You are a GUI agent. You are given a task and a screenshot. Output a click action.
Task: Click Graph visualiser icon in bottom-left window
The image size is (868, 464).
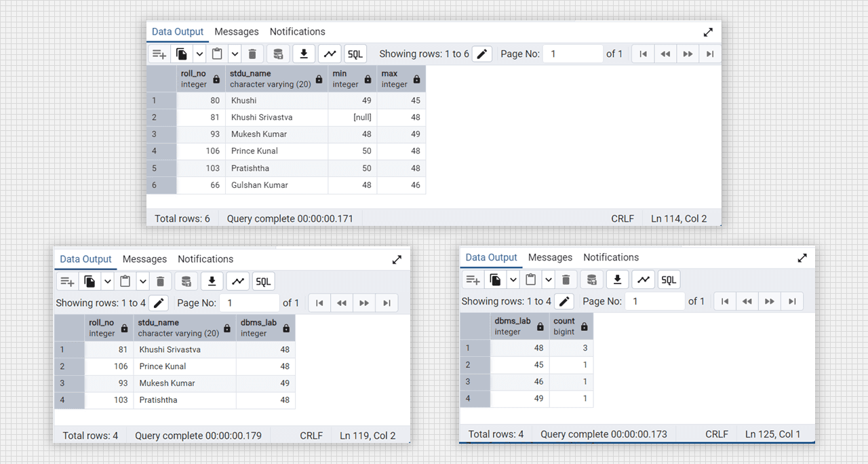tap(237, 282)
